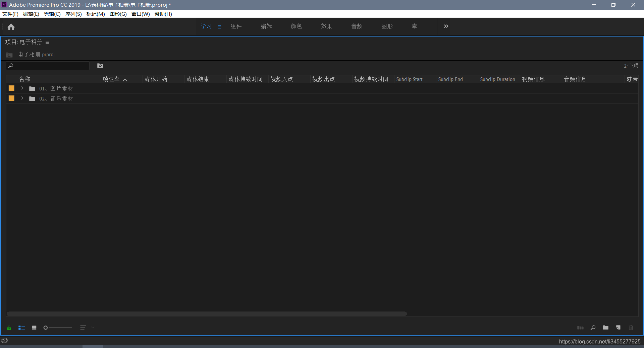Open the 编辑(E) menu
The height and width of the screenshot is (348, 644).
31,14
